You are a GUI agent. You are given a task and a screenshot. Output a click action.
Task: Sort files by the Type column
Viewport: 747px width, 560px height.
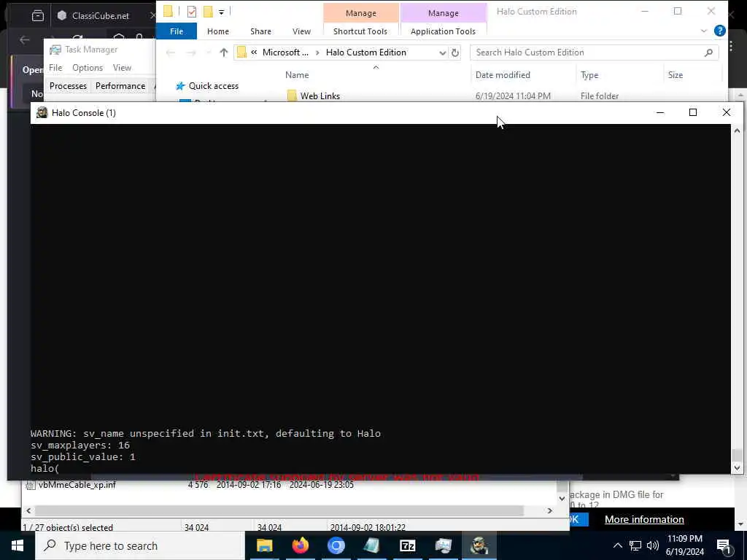pyautogui.click(x=589, y=75)
